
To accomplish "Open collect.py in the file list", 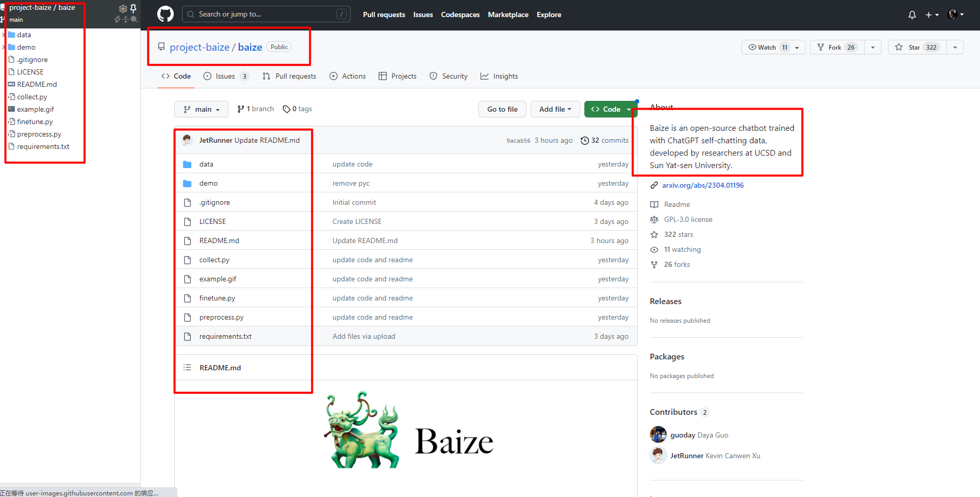I will 214,260.
